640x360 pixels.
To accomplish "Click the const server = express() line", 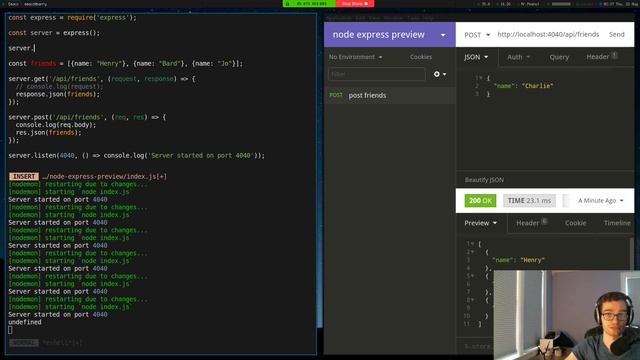I will [x=54, y=33].
